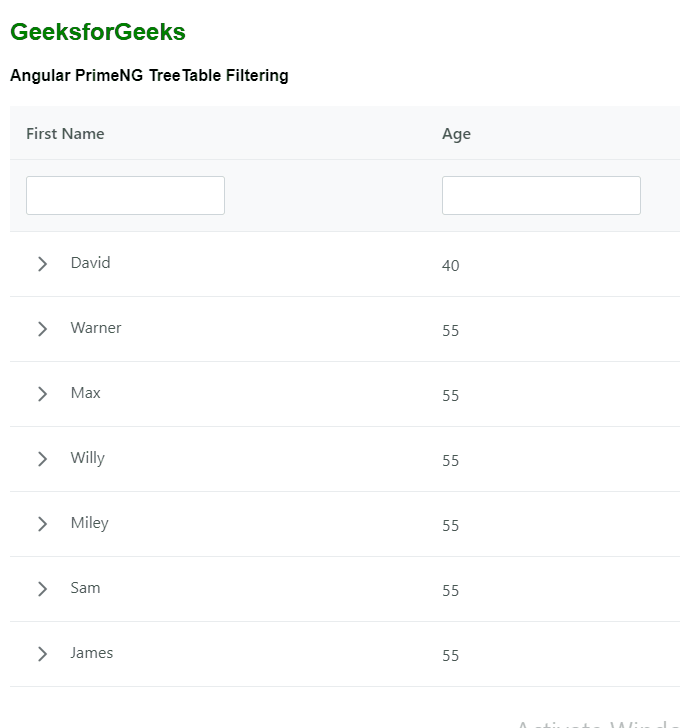Expand the Warner row chevron
The height and width of the screenshot is (728, 680).
(42, 329)
